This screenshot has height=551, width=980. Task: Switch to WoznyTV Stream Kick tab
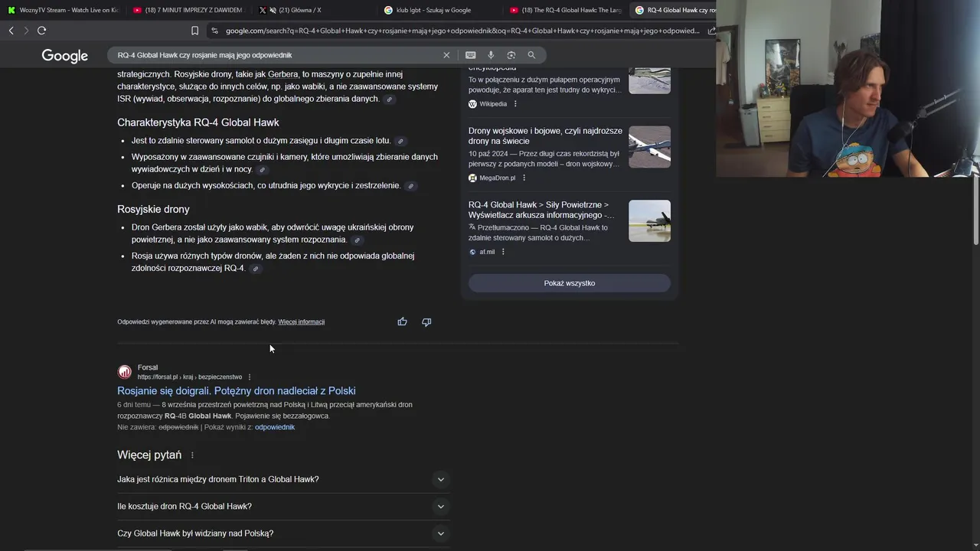[63, 10]
